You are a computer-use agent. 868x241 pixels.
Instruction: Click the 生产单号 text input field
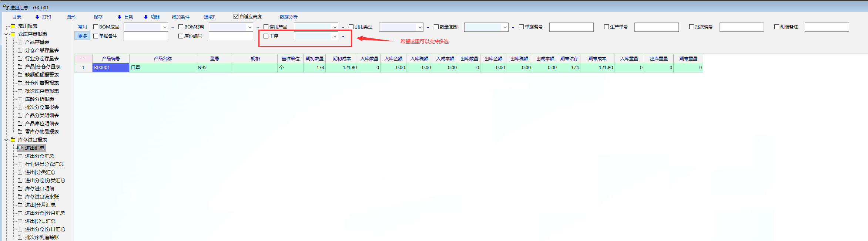pyautogui.click(x=656, y=27)
